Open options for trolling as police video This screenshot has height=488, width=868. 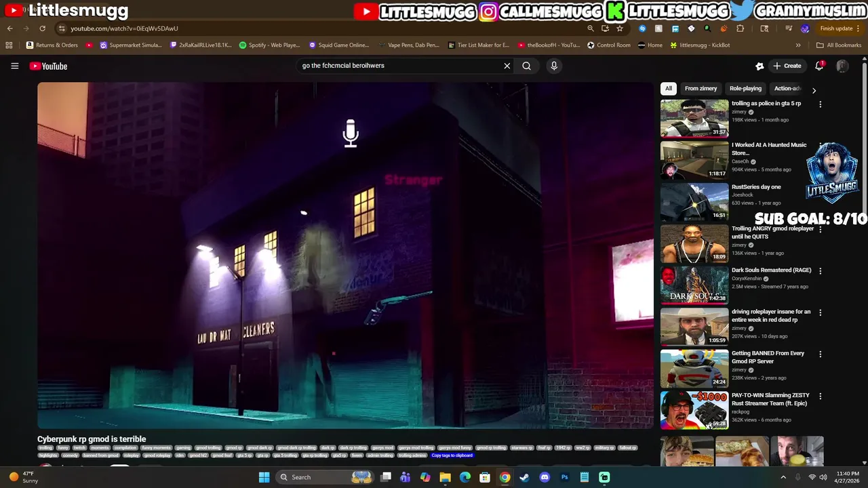[x=820, y=104]
